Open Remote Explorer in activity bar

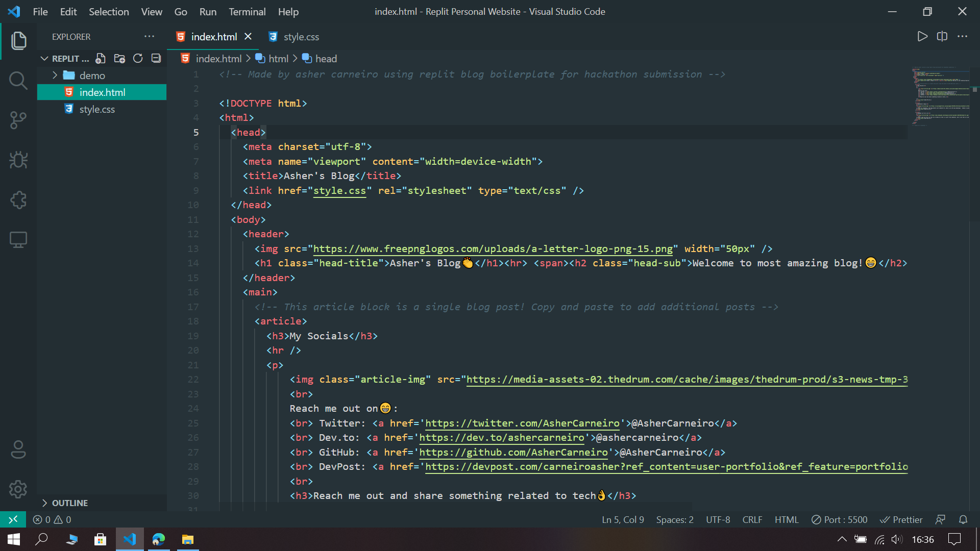pyautogui.click(x=18, y=240)
